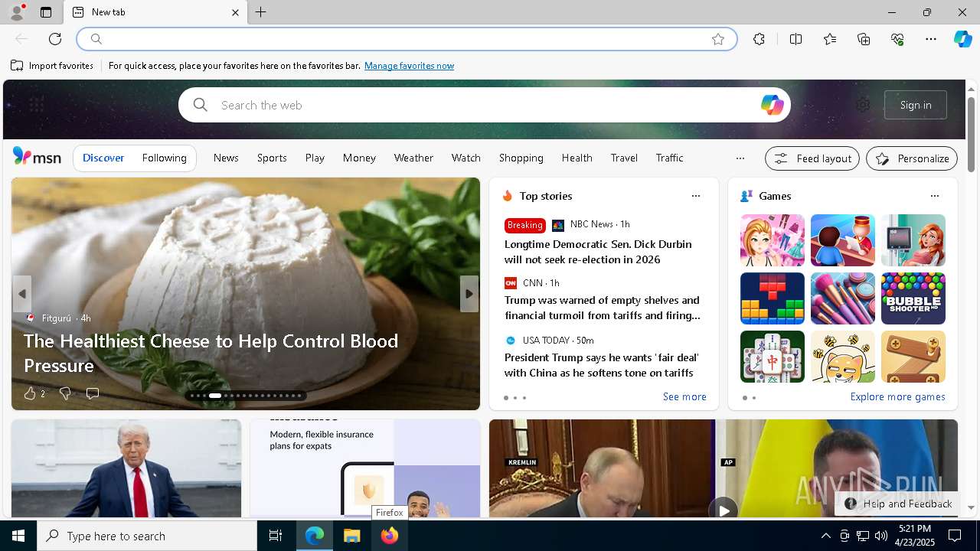Open the Shopping menu item
980x551 pixels.
521,158
